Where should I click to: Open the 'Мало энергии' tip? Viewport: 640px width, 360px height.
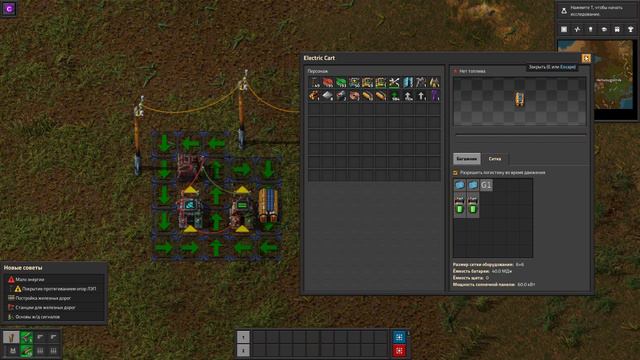point(55,280)
